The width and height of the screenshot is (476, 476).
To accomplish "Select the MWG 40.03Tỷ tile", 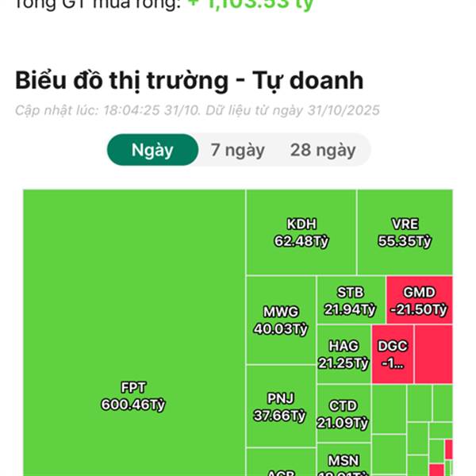I will [281, 320].
